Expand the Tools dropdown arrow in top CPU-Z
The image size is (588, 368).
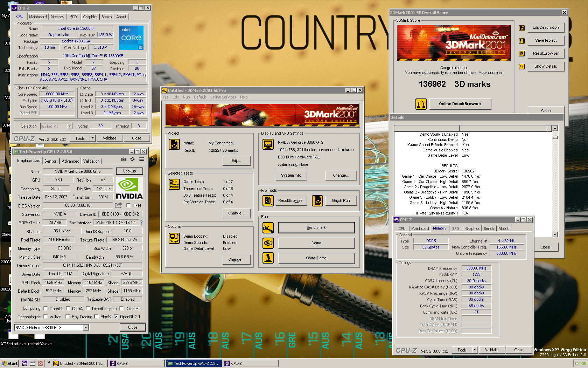click(92, 138)
